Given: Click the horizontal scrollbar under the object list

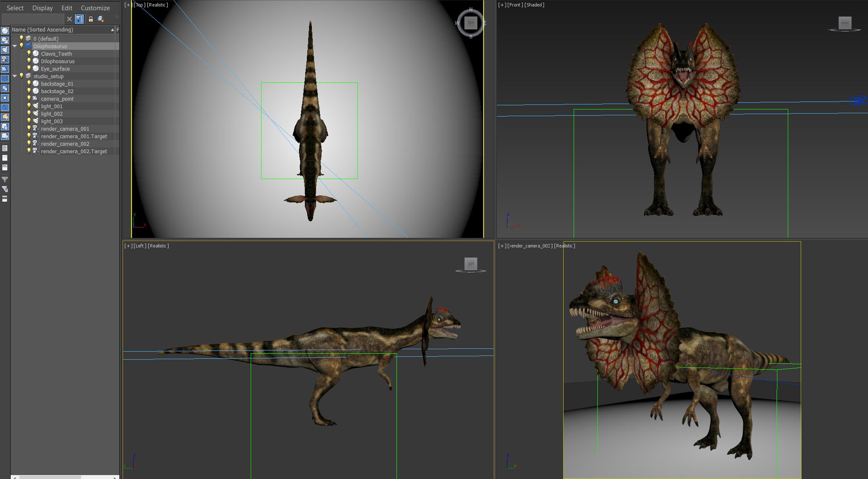Looking at the screenshot, I should click(65, 477).
